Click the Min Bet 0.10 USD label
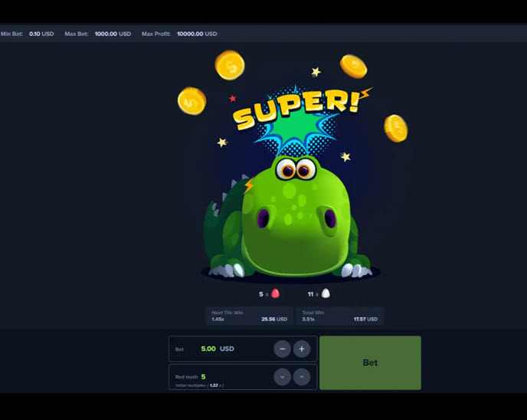The height and width of the screenshot is (420, 527). click(x=28, y=34)
